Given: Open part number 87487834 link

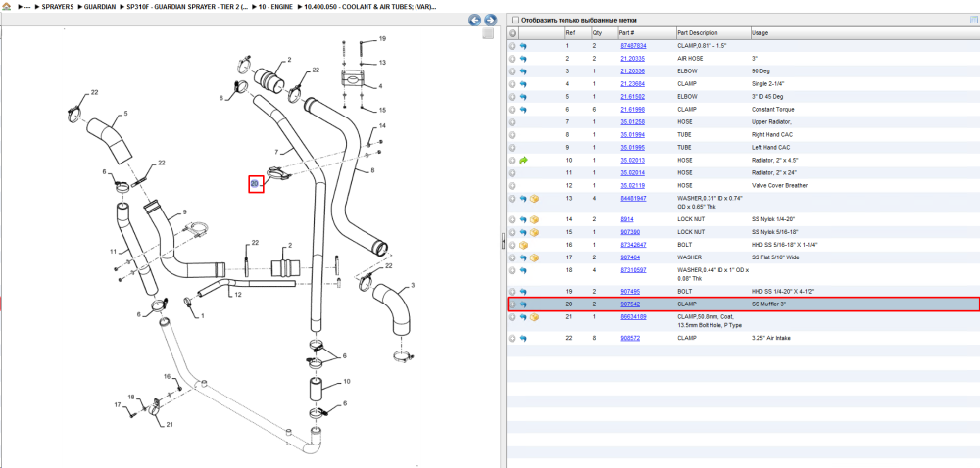Looking at the screenshot, I should [633, 46].
